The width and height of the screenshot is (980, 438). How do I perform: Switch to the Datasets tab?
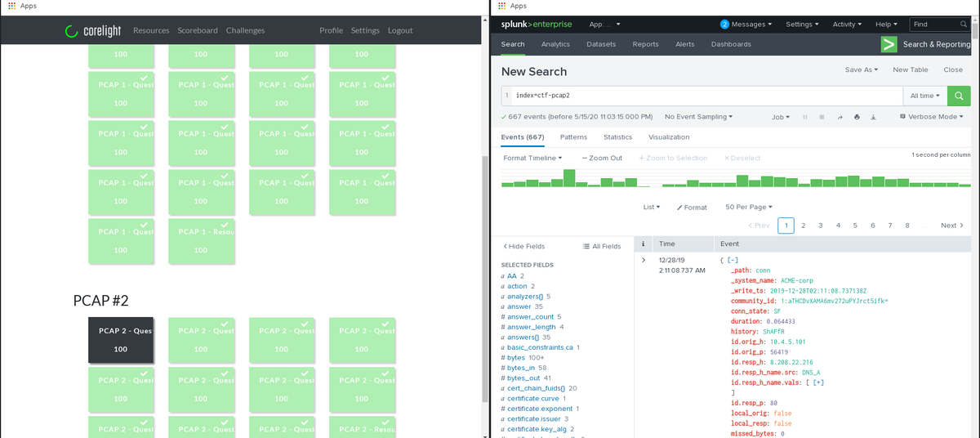tap(601, 44)
